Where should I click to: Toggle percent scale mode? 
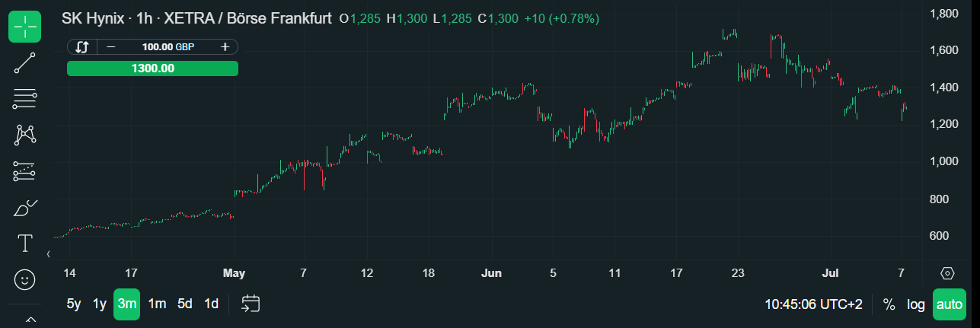pyautogui.click(x=889, y=304)
